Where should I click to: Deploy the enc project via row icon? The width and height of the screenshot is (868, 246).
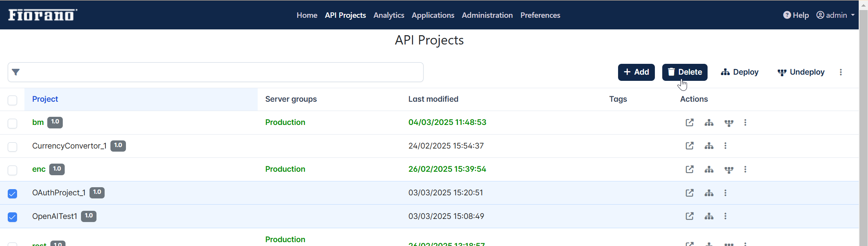coord(709,169)
